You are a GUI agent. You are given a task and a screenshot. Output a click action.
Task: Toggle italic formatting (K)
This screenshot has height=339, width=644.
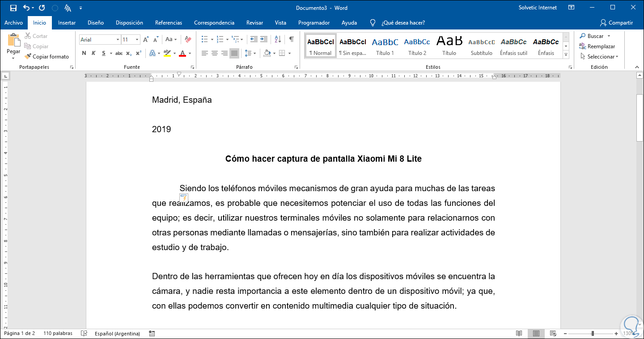(93, 54)
